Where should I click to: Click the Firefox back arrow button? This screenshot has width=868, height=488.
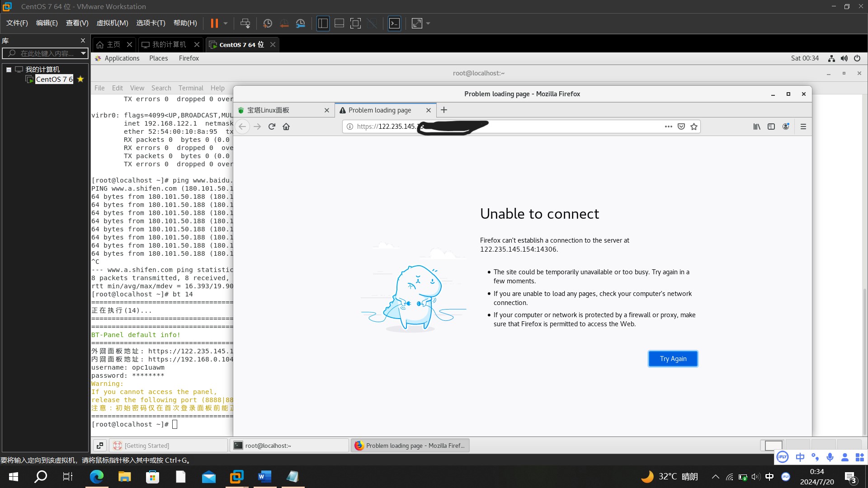pyautogui.click(x=242, y=127)
